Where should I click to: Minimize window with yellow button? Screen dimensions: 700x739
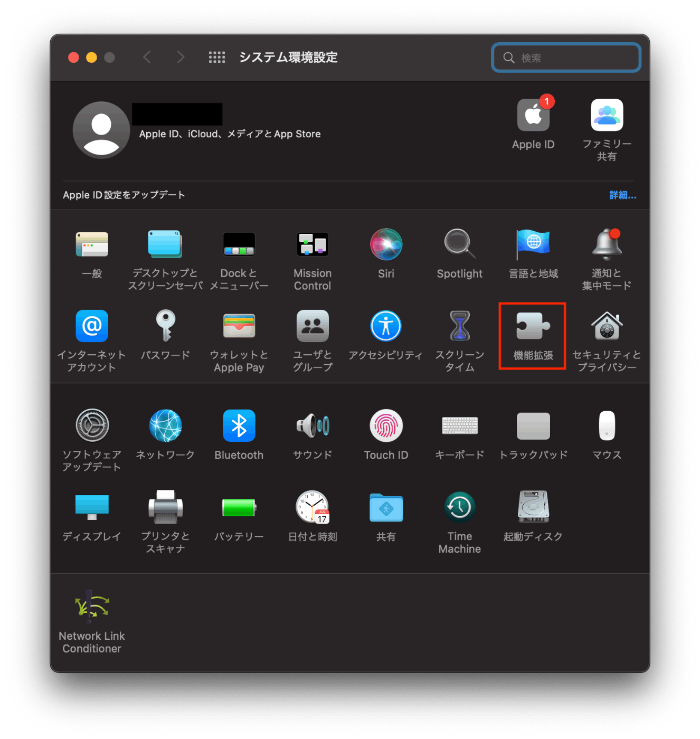(x=92, y=58)
